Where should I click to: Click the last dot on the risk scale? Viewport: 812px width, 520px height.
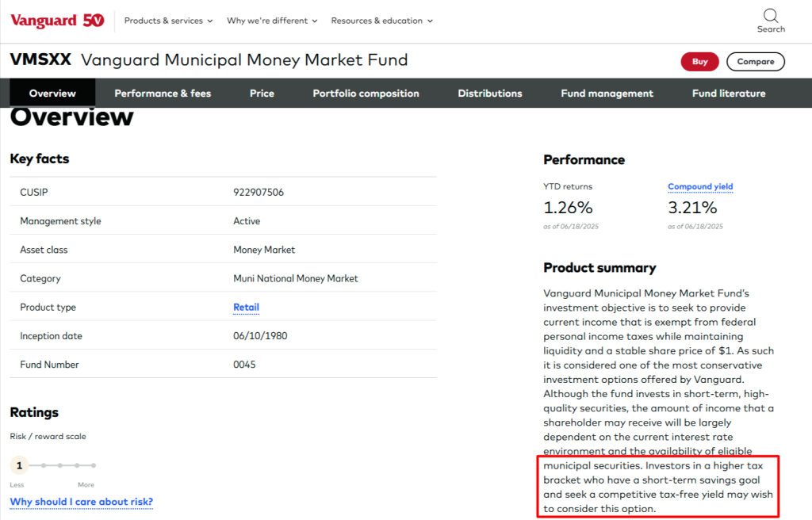point(94,465)
